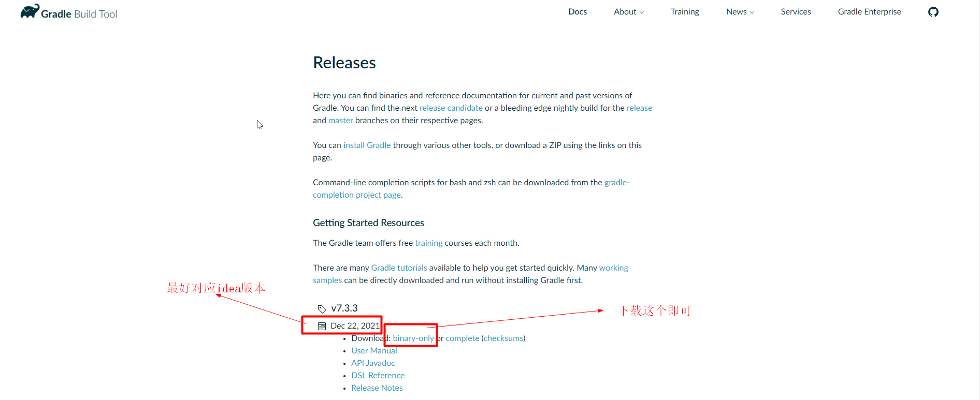Open the Services nav item
This screenshot has width=980, height=400.
pos(796,12)
